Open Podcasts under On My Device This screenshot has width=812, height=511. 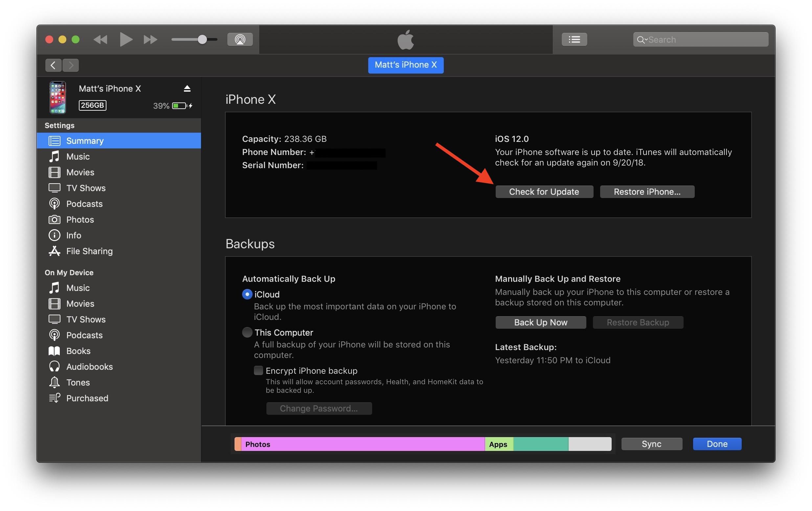tap(119, 335)
